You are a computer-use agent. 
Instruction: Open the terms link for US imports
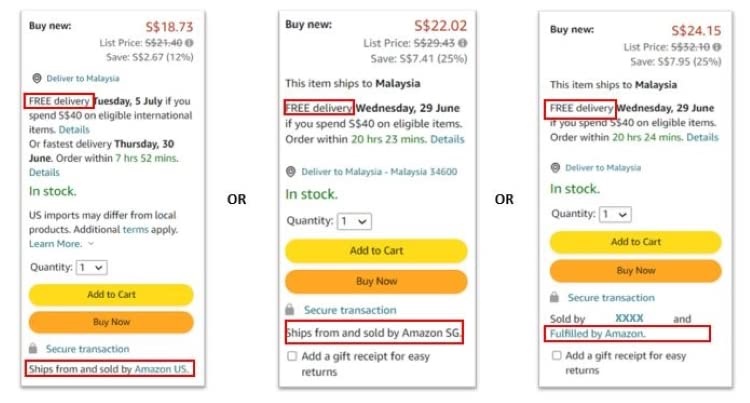click(135, 230)
